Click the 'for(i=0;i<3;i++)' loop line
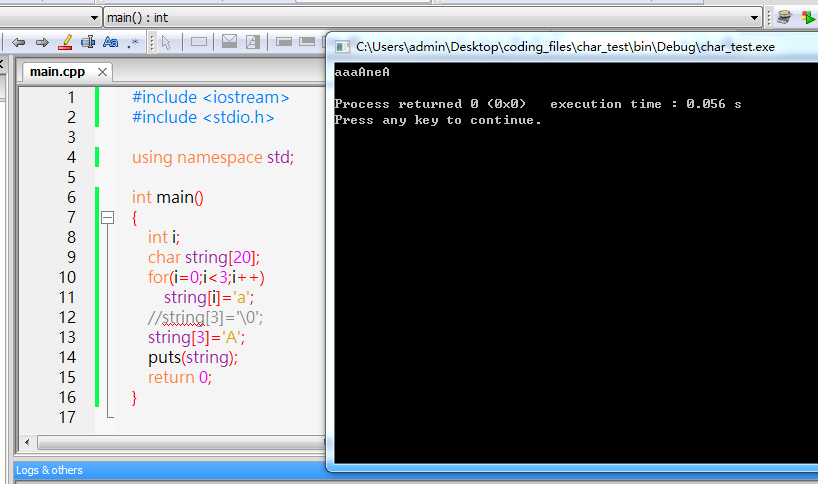 [x=206, y=277]
